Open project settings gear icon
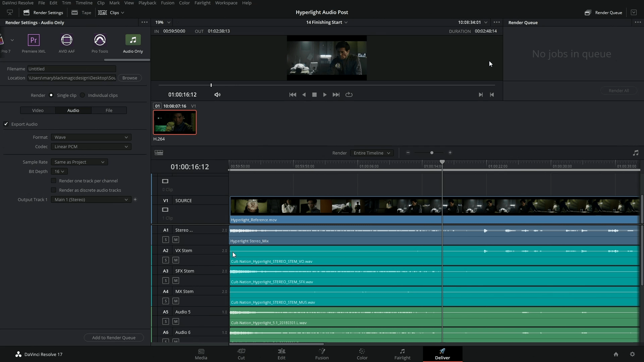644x362 pixels. [x=632, y=354]
